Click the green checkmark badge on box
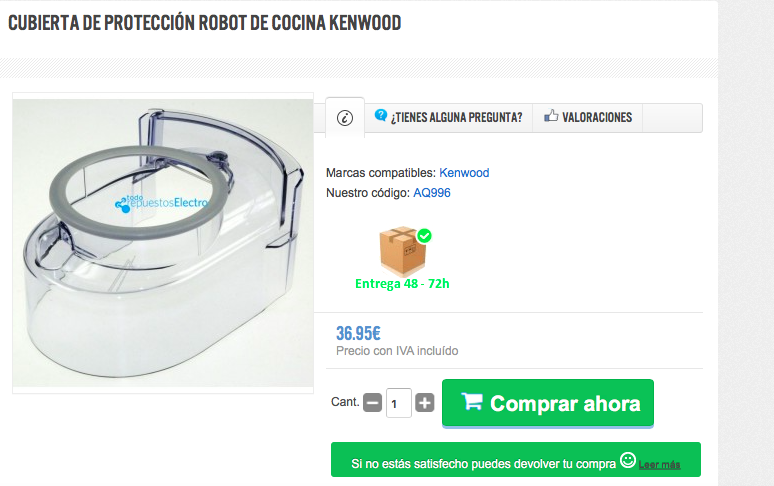The image size is (774, 486). pos(424,236)
